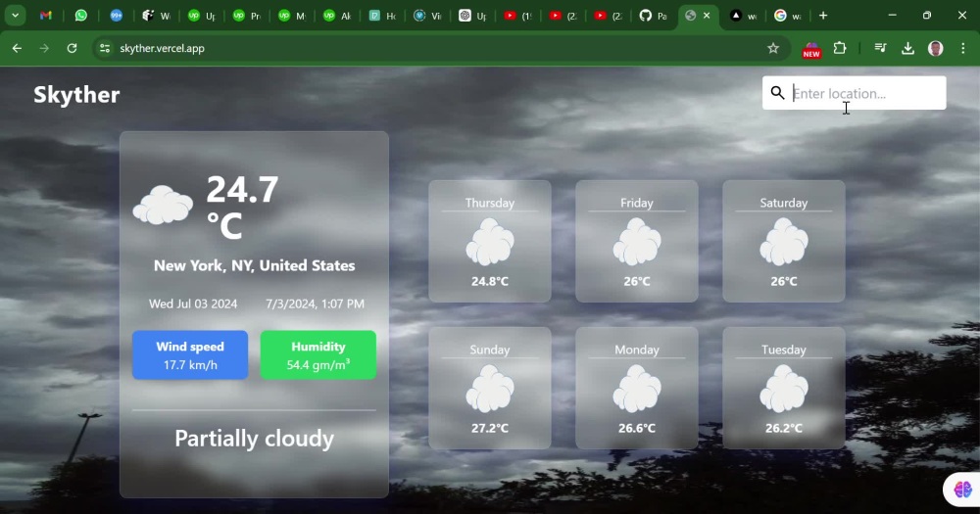980x514 pixels.
Task: Click the Thursday day label
Action: click(490, 203)
